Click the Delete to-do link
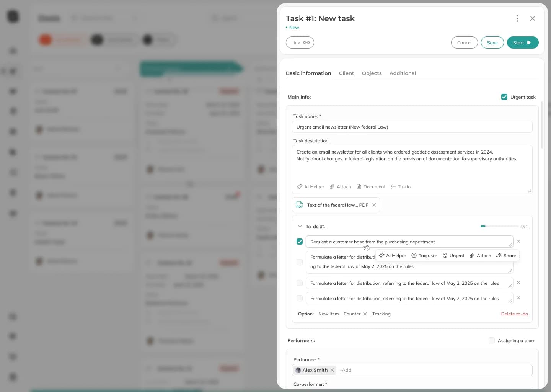Image resolution: width=551 pixels, height=392 pixels. click(x=514, y=314)
